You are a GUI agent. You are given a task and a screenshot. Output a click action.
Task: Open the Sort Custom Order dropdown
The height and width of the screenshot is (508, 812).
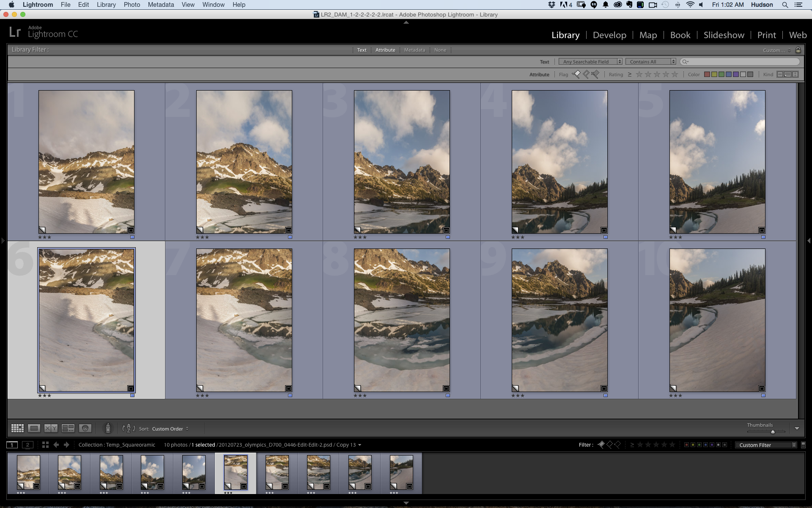pyautogui.click(x=170, y=429)
